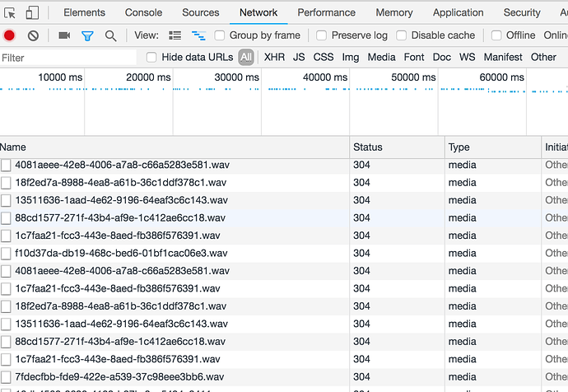The image size is (568, 392).
Task: Clear the network log
Action: 33,35
